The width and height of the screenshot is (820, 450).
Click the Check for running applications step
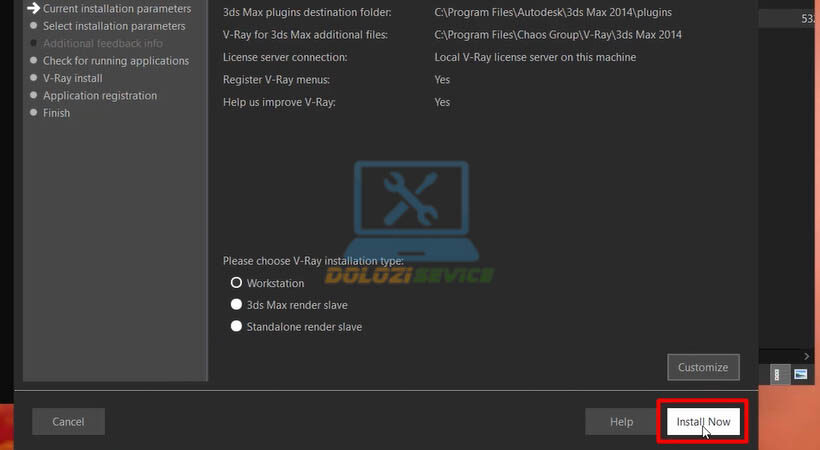(x=115, y=61)
